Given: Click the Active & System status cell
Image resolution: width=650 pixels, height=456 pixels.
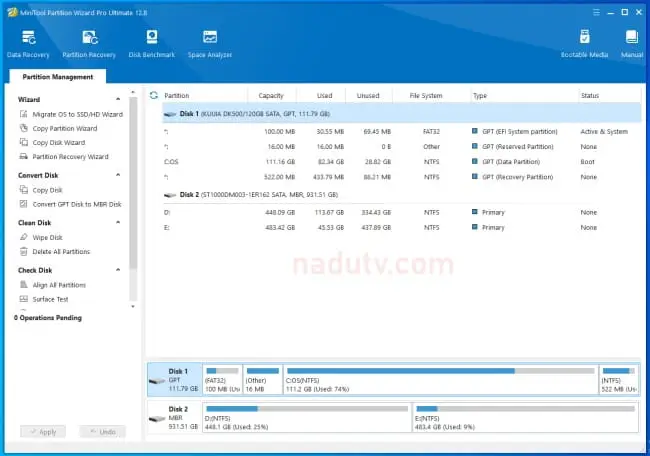Looking at the screenshot, I should 604,131.
